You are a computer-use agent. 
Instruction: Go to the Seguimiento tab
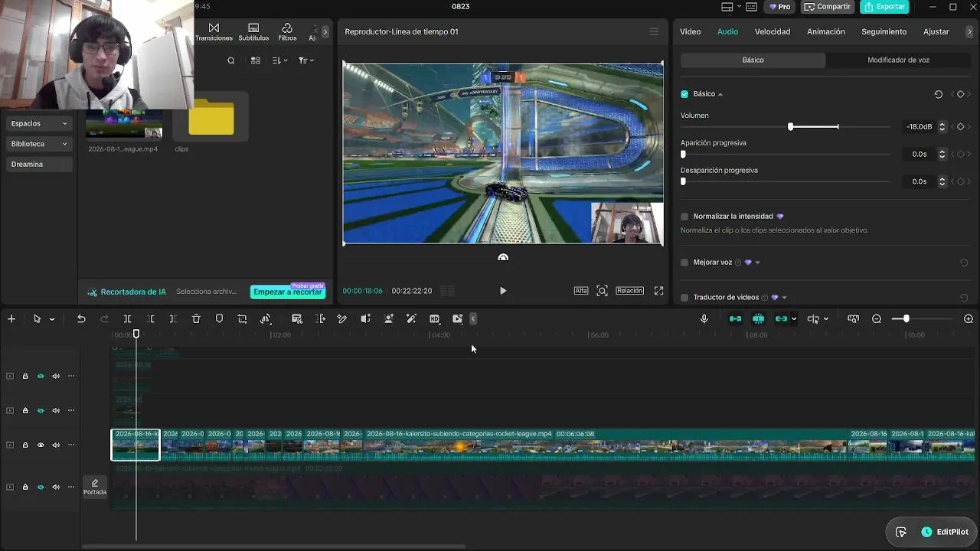point(884,31)
